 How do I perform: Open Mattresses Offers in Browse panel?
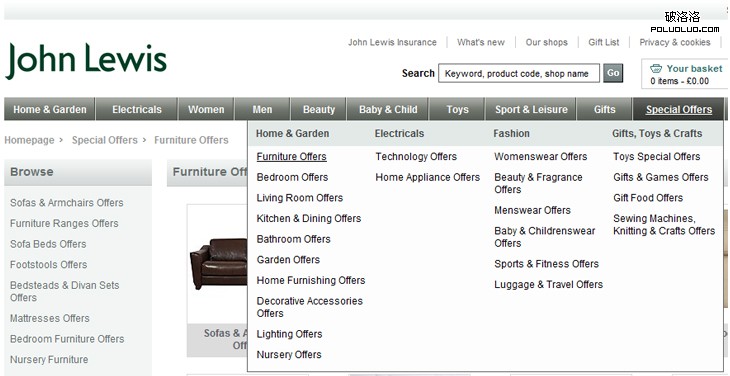click(x=49, y=318)
